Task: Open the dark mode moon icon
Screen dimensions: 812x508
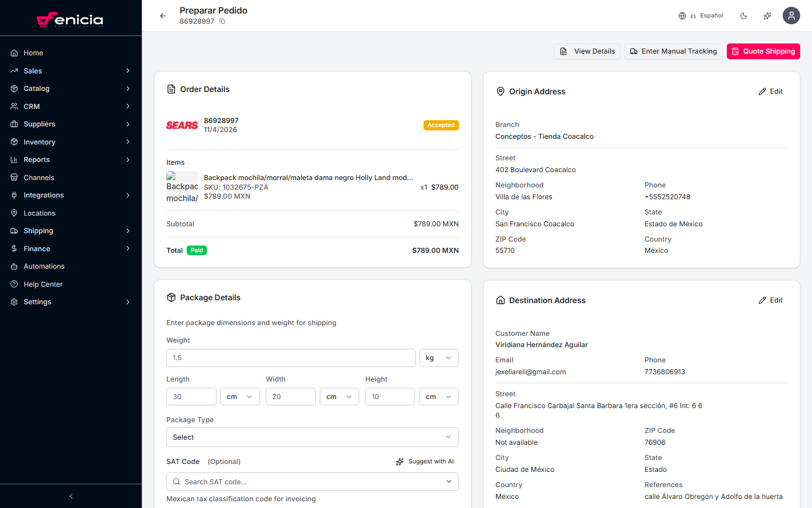Action: pyautogui.click(x=744, y=15)
